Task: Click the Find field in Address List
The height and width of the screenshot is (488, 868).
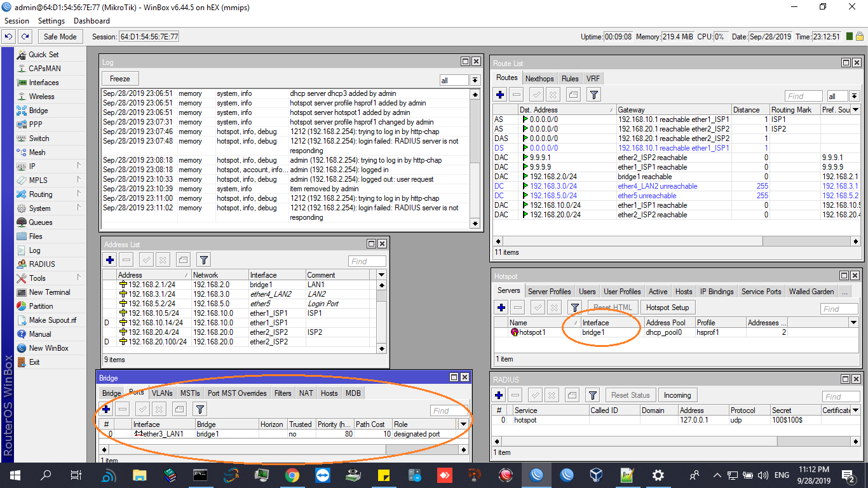Action: click(367, 261)
